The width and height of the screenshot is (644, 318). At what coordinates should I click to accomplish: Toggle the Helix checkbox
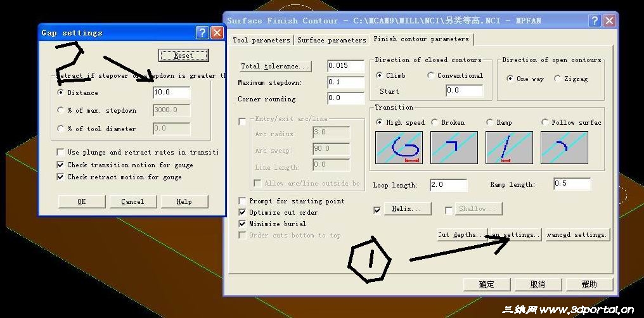(x=377, y=210)
